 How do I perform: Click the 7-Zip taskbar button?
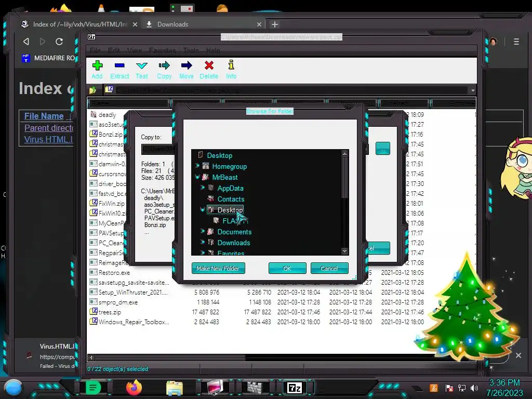click(294, 388)
